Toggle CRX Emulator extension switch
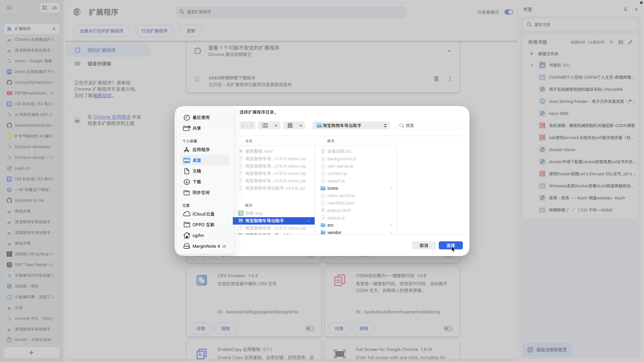 (310, 328)
